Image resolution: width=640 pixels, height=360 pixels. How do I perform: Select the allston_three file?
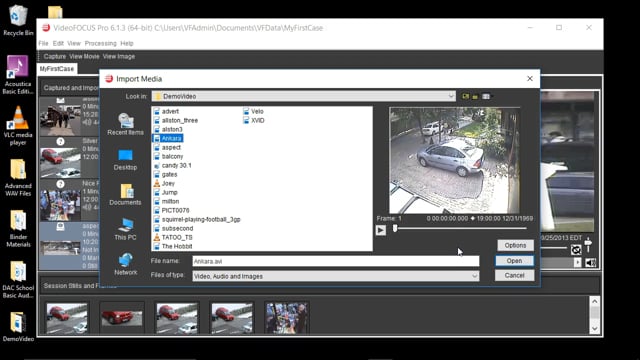tap(176, 120)
